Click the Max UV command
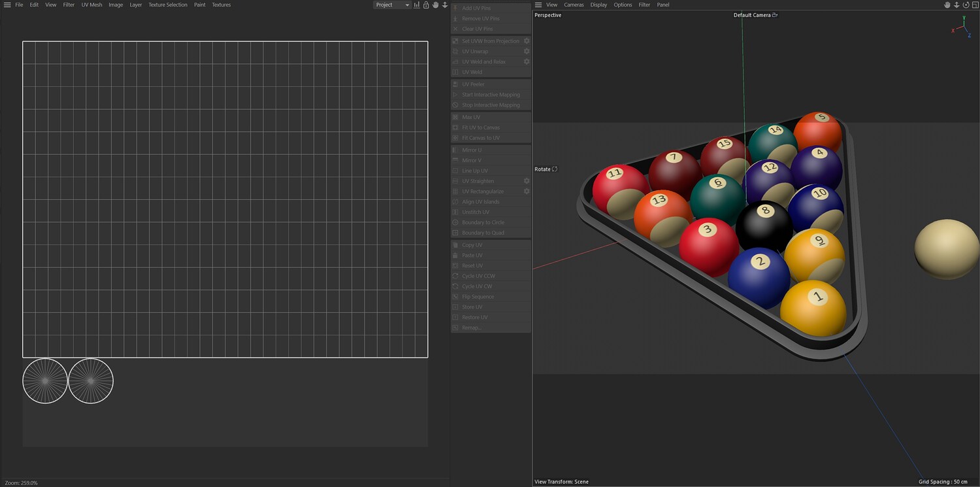The height and width of the screenshot is (487, 980). tap(491, 117)
